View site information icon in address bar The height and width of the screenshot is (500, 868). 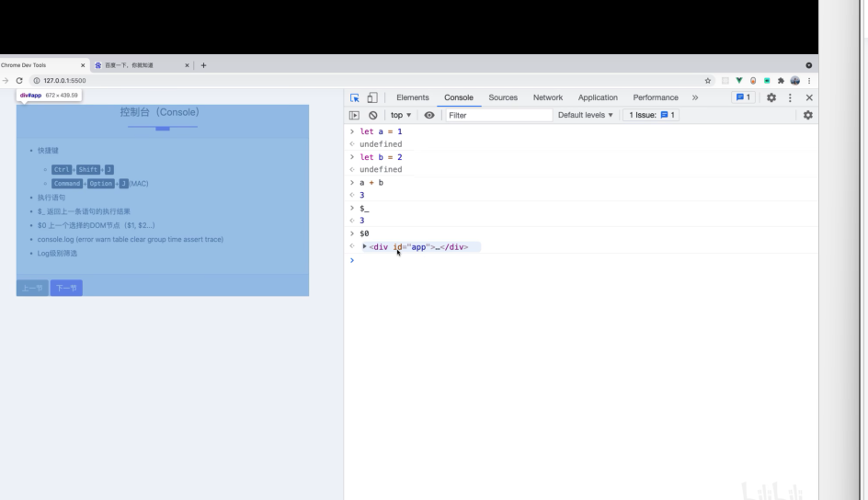click(x=37, y=81)
